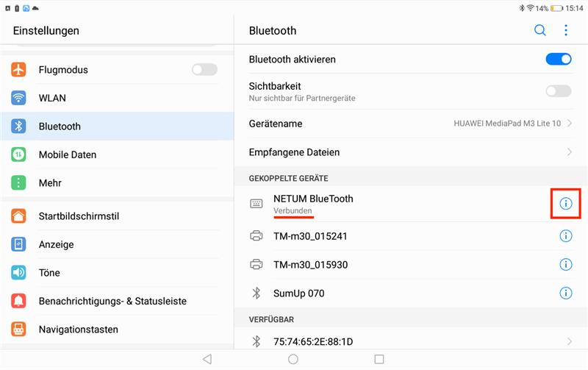588x370 pixels.
Task: Open info for SumUp 070 device
Action: point(565,293)
